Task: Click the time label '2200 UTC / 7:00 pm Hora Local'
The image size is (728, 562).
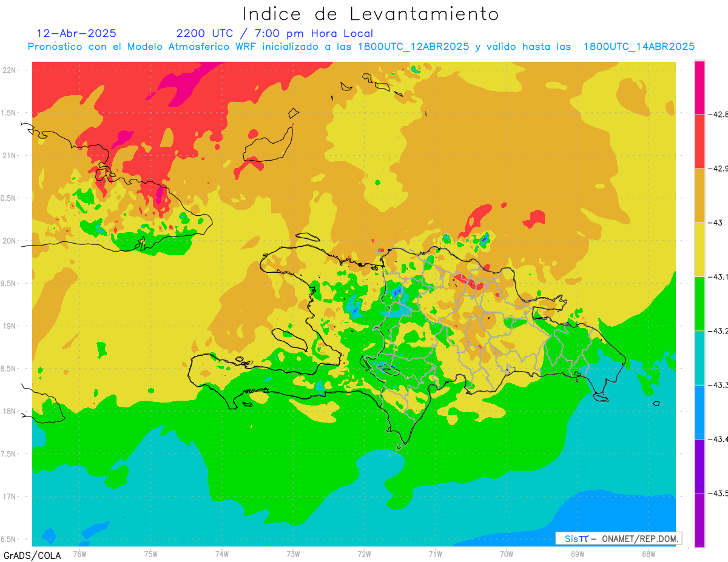Action: [275, 33]
